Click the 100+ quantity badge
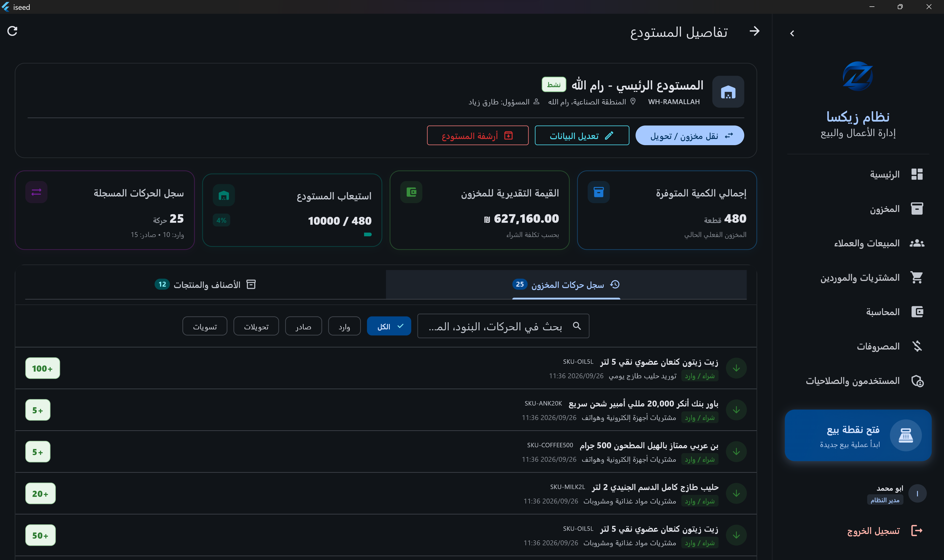This screenshot has width=944, height=560. pyautogui.click(x=43, y=368)
